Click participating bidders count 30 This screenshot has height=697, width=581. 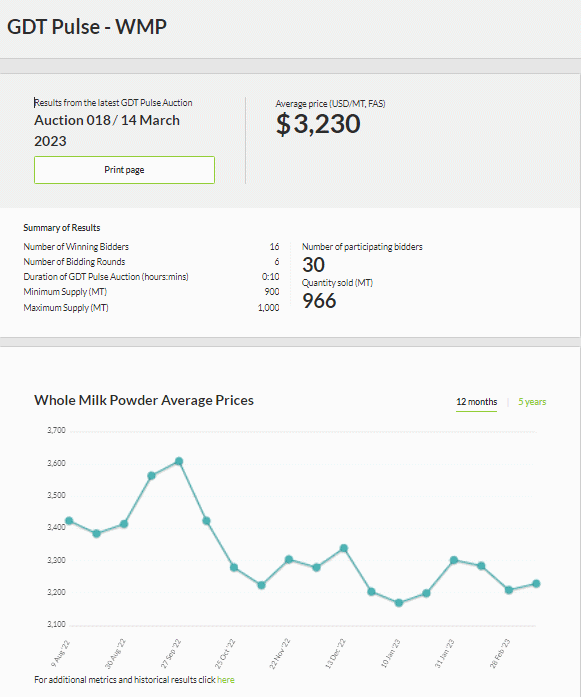point(313,265)
